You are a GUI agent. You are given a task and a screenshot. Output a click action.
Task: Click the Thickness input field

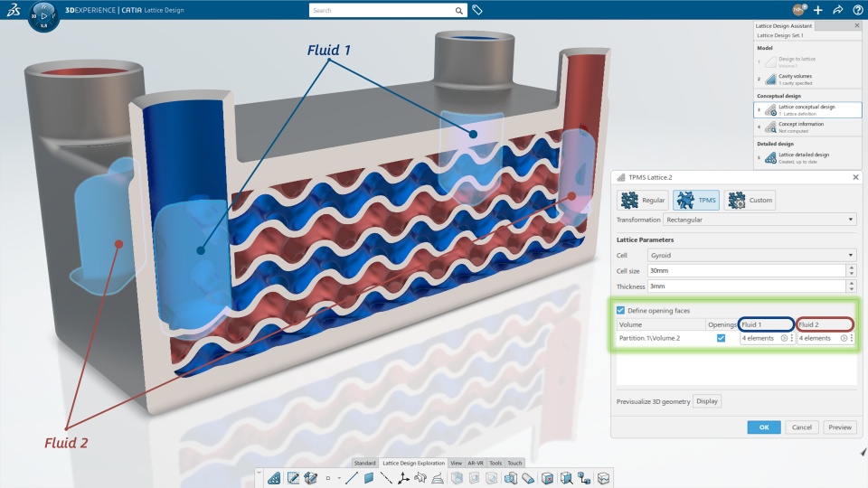(x=747, y=286)
